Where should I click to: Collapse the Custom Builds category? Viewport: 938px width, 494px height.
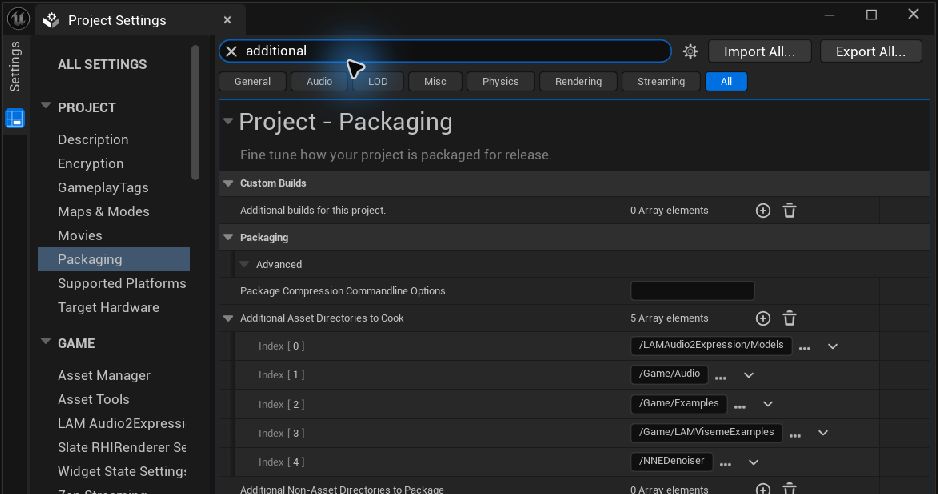pyautogui.click(x=228, y=184)
